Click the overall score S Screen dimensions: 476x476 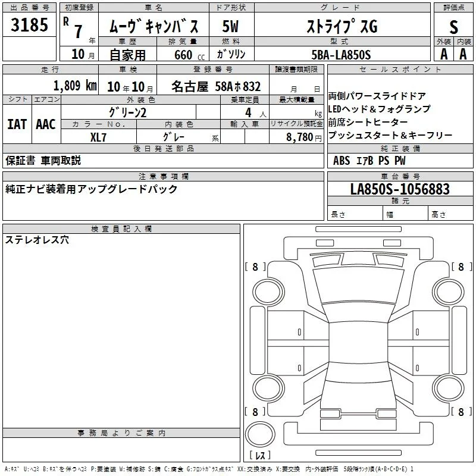(453, 27)
